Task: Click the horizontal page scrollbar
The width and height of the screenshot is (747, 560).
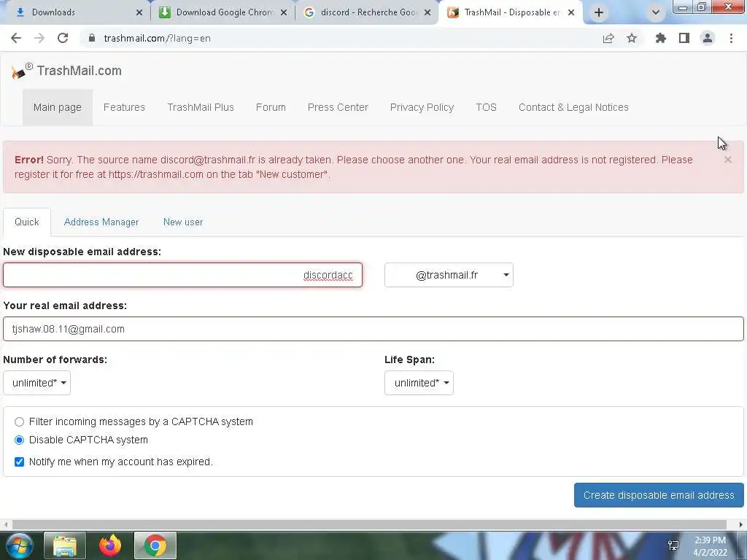Action: (369, 524)
